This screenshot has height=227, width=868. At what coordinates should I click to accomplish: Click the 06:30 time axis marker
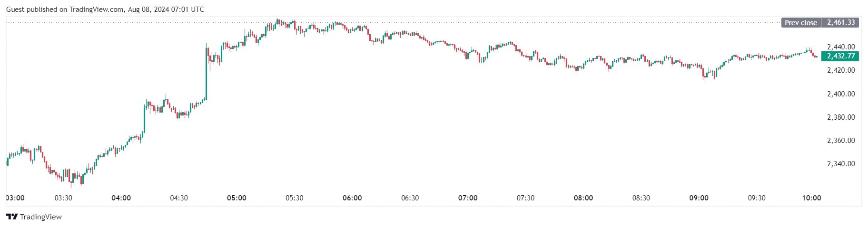(410, 198)
